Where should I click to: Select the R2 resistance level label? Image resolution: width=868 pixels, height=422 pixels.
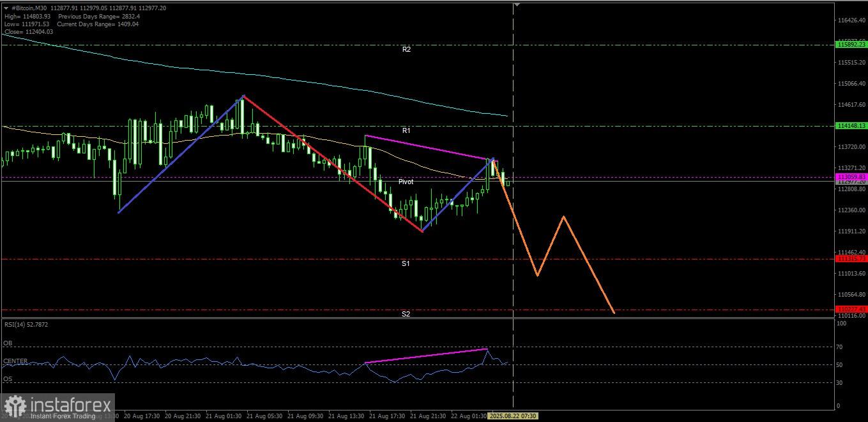point(406,49)
